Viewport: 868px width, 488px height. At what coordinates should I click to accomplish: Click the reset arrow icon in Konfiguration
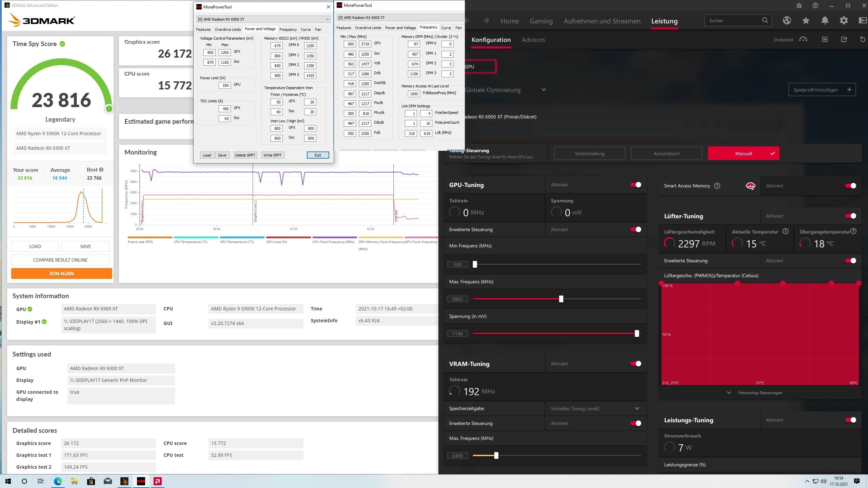click(863, 39)
